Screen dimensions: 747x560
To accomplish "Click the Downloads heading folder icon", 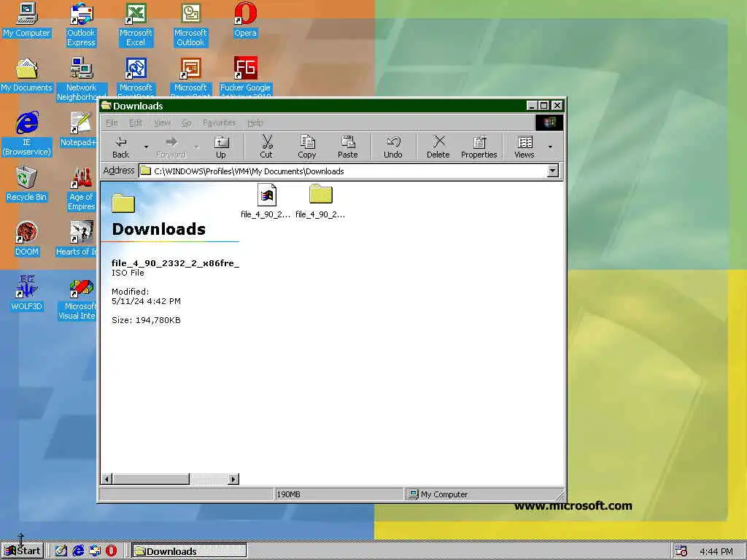I will click(x=123, y=203).
